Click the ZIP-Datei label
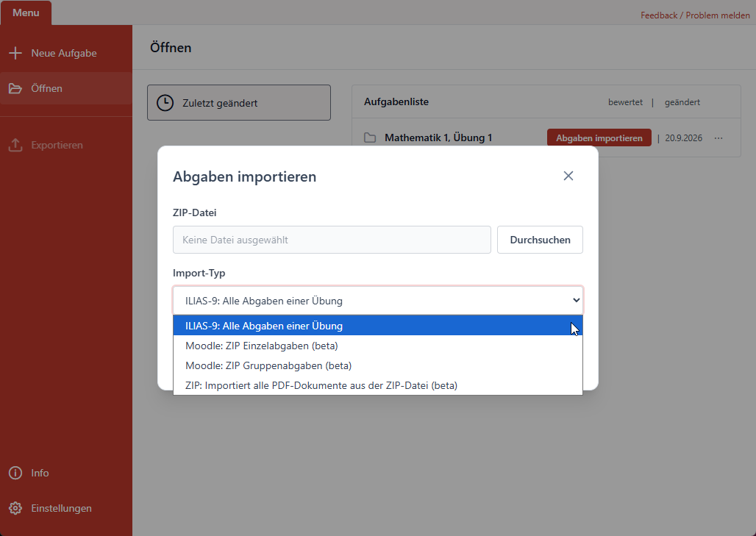The height and width of the screenshot is (536, 756). 195,212
